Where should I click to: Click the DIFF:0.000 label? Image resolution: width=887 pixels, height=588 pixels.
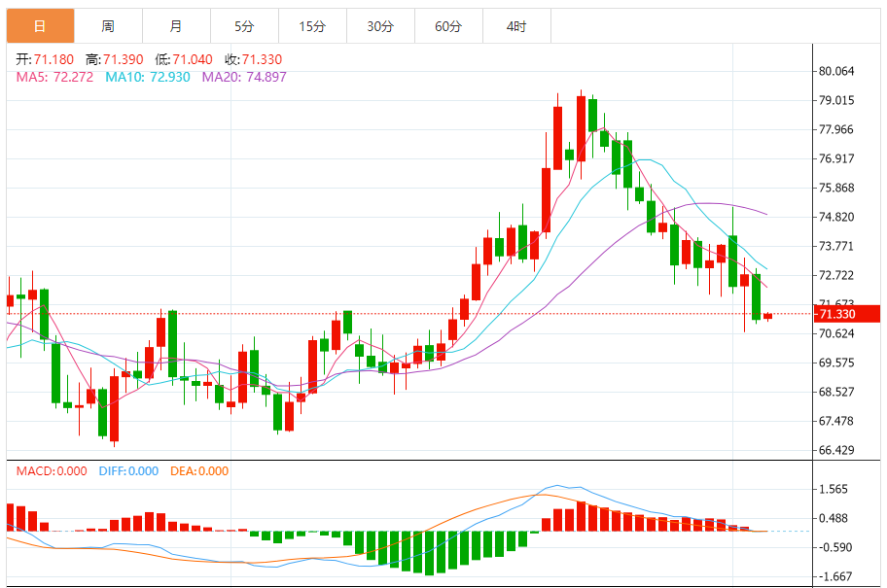pos(128,471)
